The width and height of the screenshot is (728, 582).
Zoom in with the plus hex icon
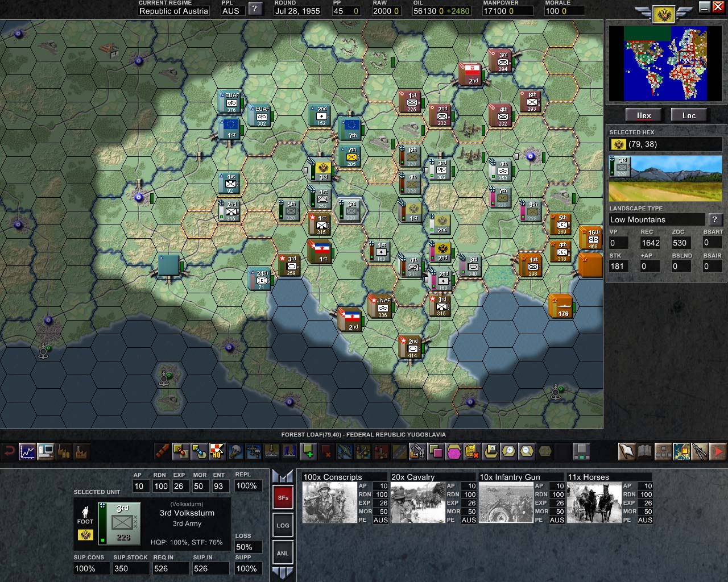tap(508, 452)
